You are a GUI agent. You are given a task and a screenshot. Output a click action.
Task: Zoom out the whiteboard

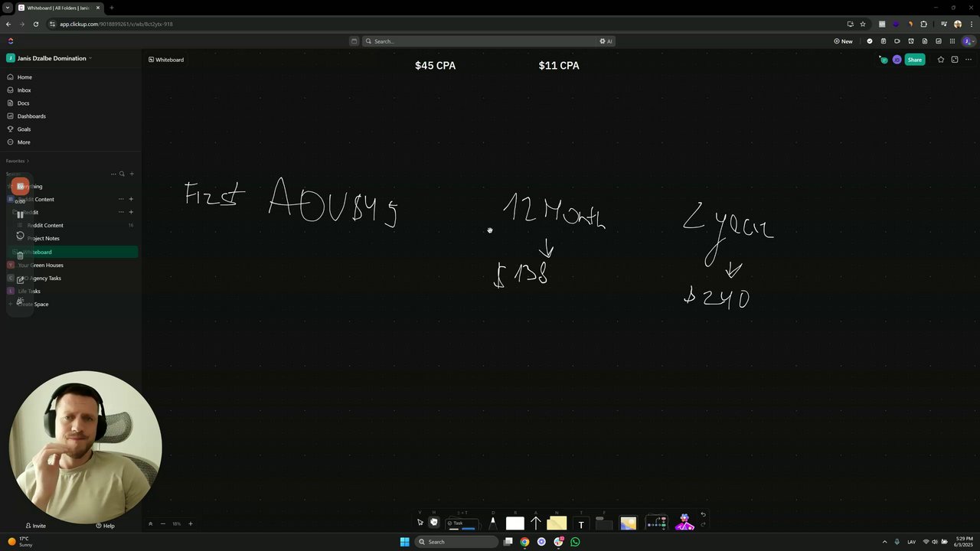(x=163, y=524)
